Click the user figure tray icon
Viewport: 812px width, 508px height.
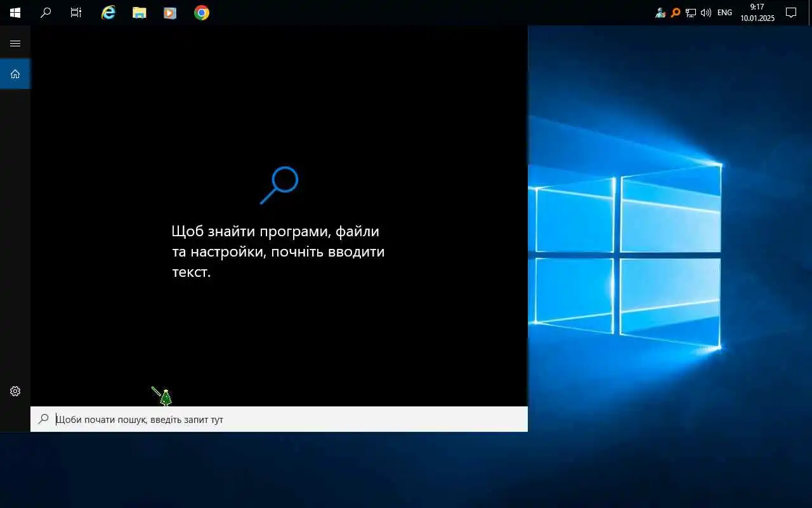660,13
